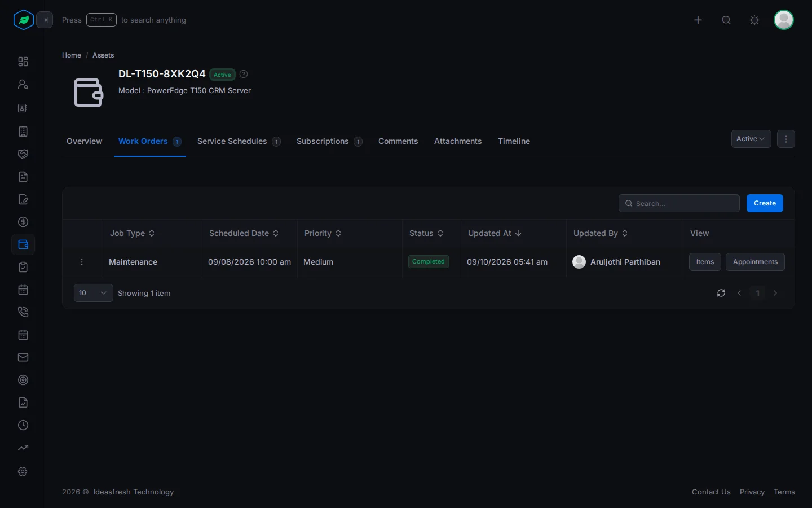Open the settings gear in sidebar
This screenshot has width=812, height=508.
tap(23, 471)
